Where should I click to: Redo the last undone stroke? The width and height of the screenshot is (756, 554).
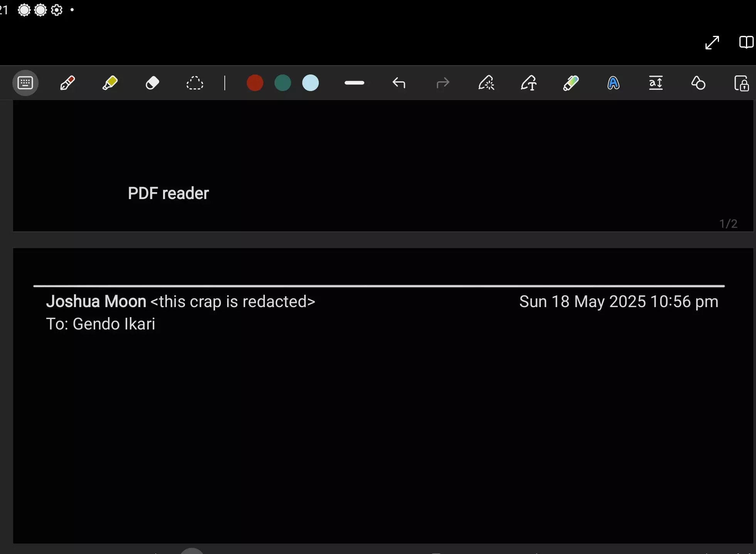443,83
